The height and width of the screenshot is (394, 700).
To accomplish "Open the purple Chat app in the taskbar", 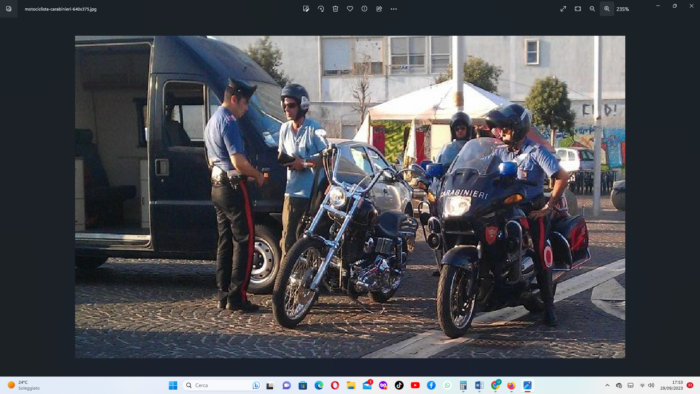I will click(287, 386).
